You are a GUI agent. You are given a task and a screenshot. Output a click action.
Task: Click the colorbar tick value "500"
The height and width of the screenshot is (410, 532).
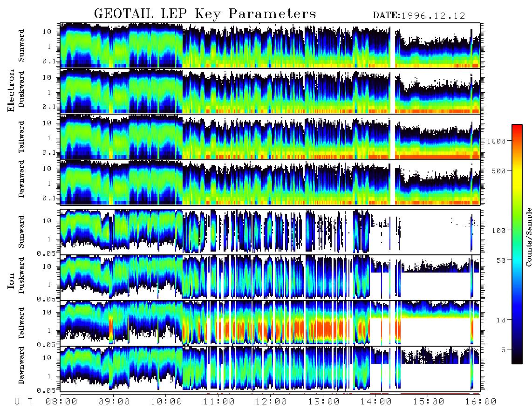(499, 171)
